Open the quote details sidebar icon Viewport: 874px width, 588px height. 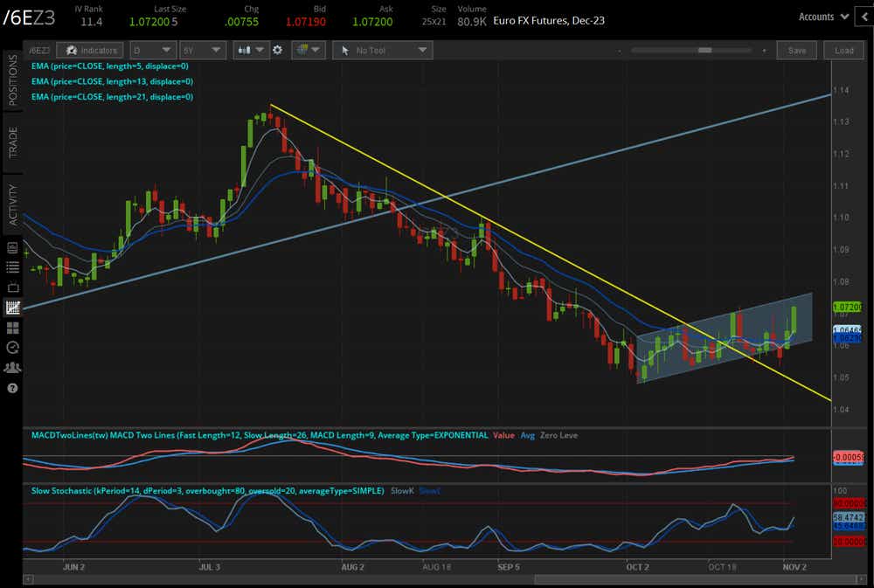pyautogui.click(x=12, y=248)
